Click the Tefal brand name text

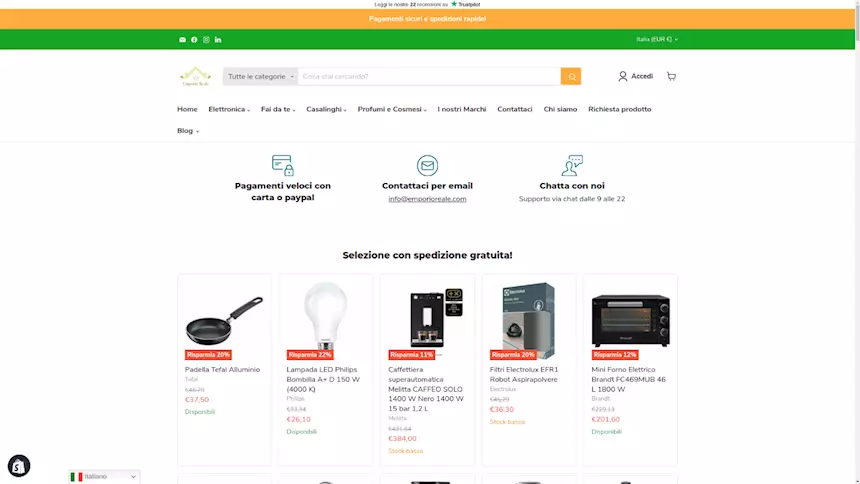[x=191, y=379]
